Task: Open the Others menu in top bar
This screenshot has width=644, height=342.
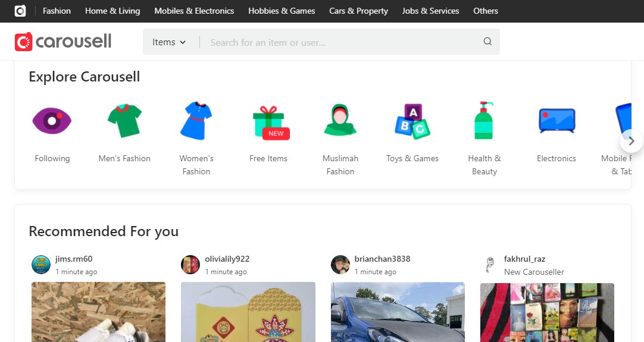Action: tap(485, 11)
